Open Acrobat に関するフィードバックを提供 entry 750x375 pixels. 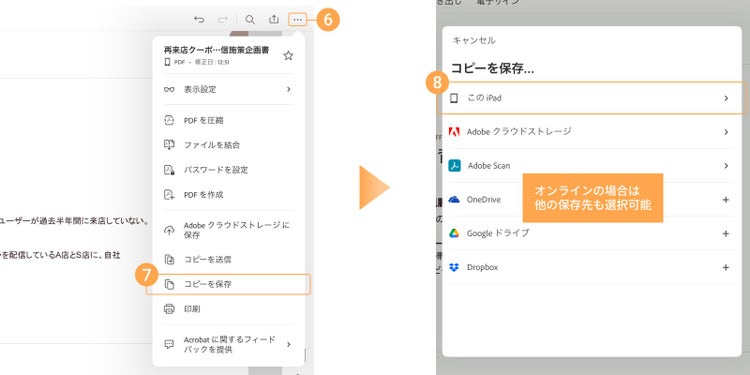(x=228, y=344)
